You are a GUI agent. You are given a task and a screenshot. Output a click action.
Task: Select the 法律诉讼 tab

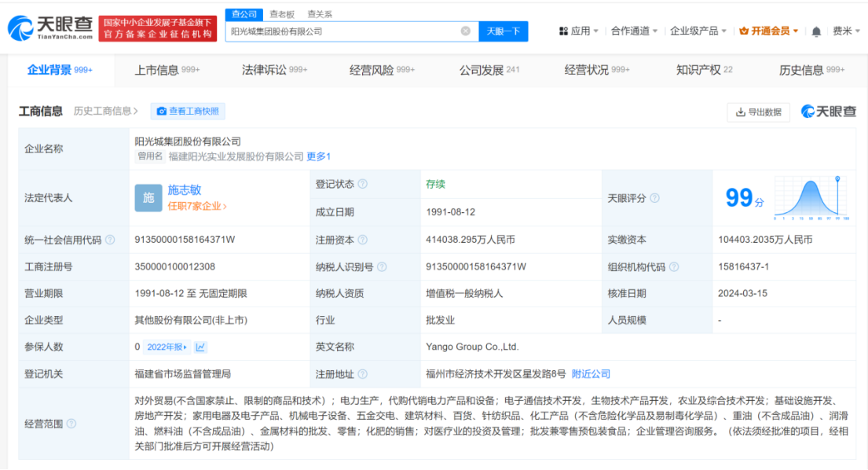[x=275, y=70]
